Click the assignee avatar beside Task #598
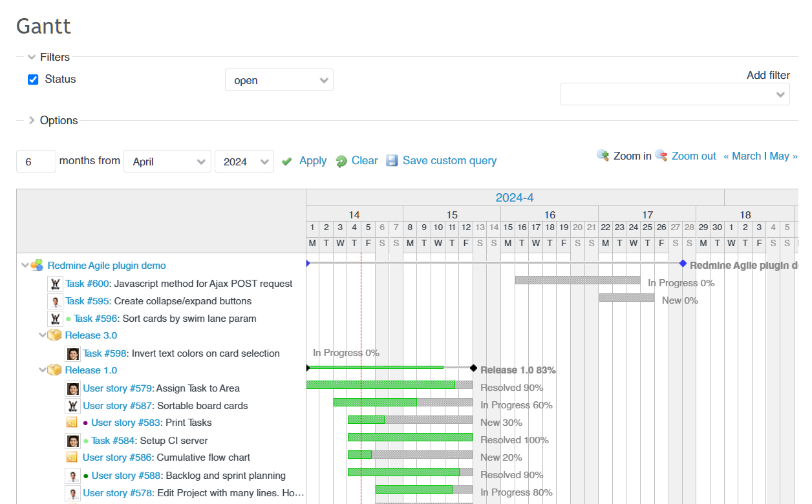 (72, 353)
